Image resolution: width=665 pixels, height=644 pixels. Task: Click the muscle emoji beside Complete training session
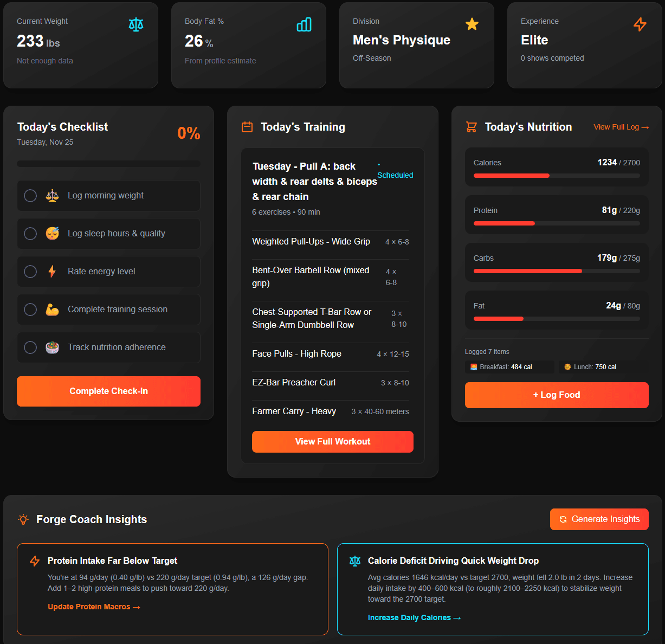(51, 309)
